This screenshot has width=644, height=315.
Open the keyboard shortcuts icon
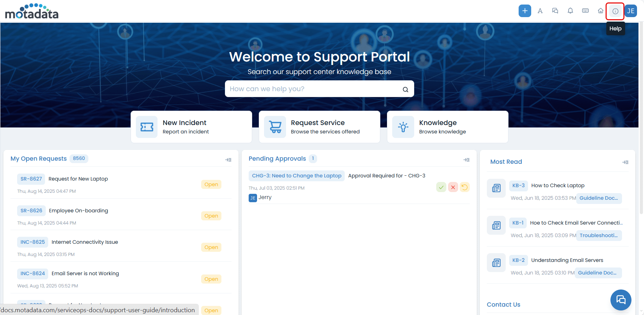coord(585,11)
